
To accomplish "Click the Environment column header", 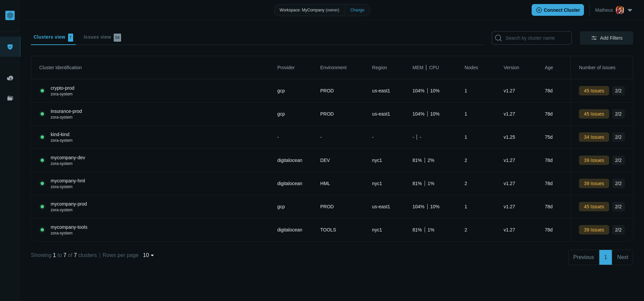I will coord(333,68).
